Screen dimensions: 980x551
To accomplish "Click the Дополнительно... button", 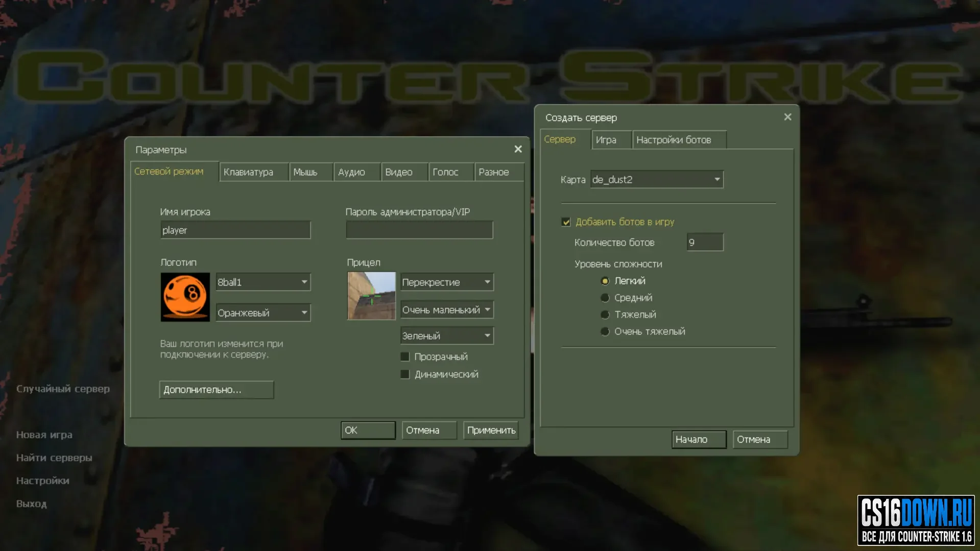I will click(217, 390).
